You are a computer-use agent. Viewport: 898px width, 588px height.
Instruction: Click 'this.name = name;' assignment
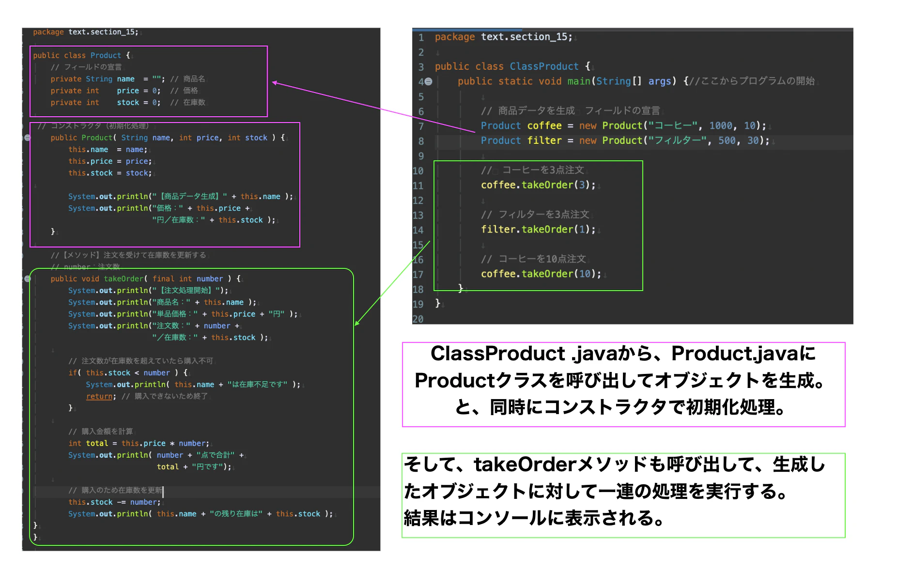(x=108, y=150)
